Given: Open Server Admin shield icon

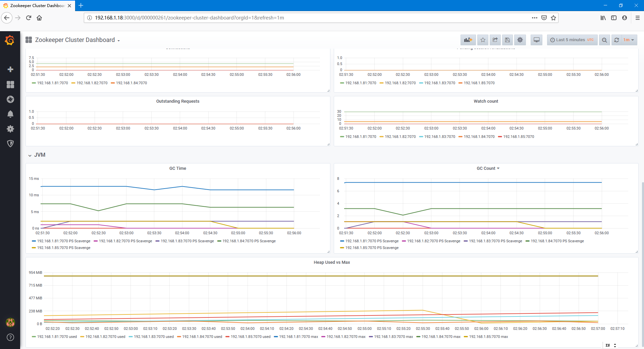Looking at the screenshot, I should coord(10,144).
